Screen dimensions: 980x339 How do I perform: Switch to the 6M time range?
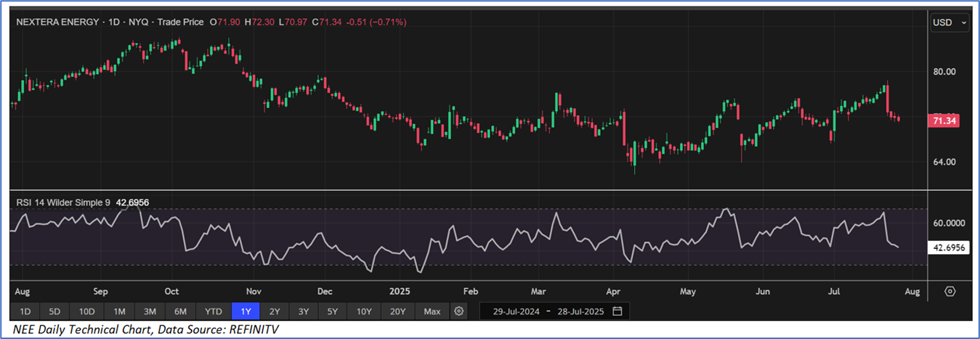tap(180, 311)
